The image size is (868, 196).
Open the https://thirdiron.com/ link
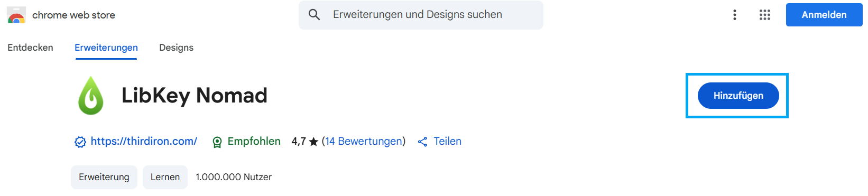click(x=144, y=141)
